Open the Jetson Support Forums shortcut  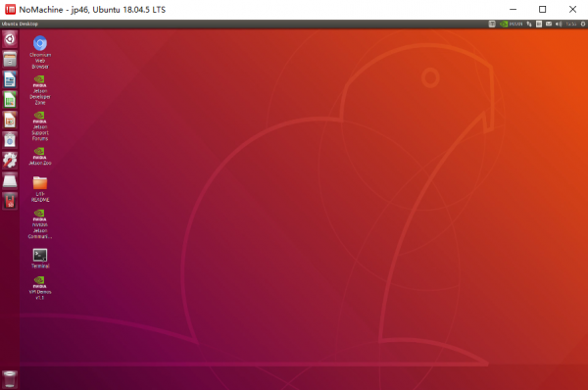pyautogui.click(x=40, y=126)
